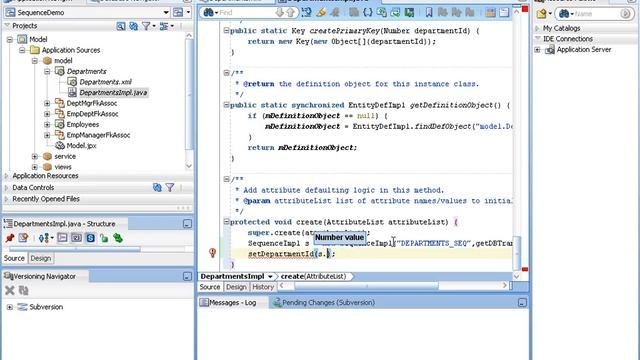This screenshot has height=360, width=640.
Task: Collapse the Projects panel header triangle
Action: [x=7, y=26]
